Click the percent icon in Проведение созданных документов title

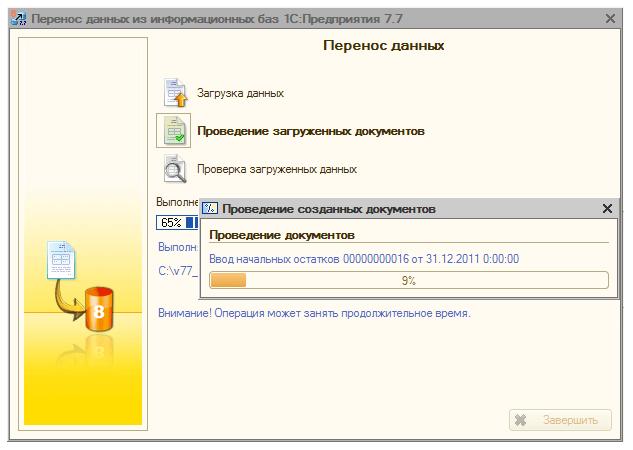pyautogui.click(x=210, y=209)
